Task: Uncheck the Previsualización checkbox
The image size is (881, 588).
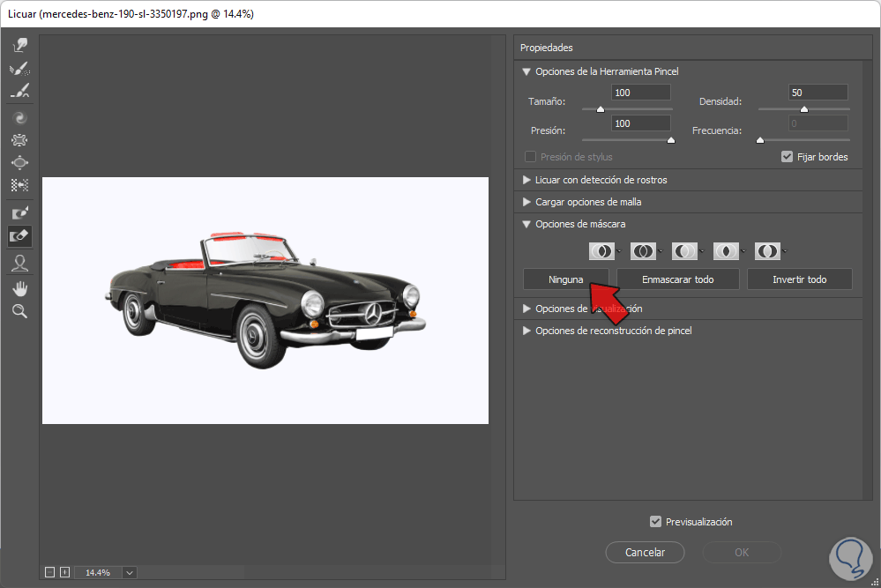Action: pyautogui.click(x=655, y=522)
